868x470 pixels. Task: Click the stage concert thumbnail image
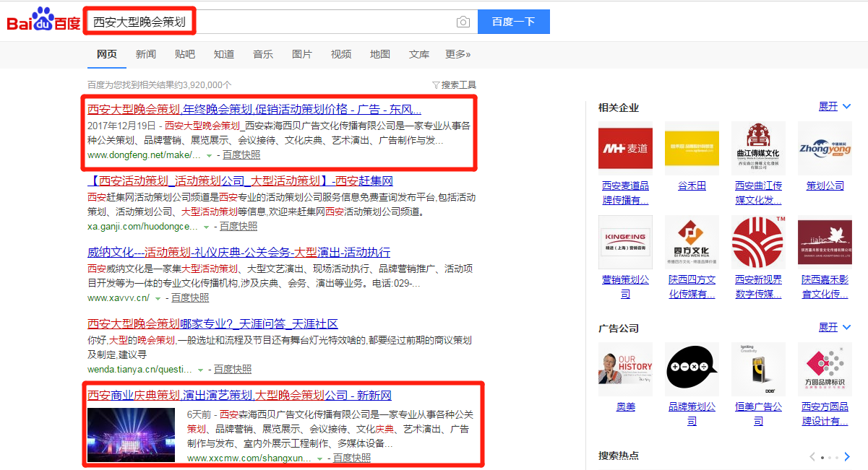pyautogui.click(x=131, y=435)
